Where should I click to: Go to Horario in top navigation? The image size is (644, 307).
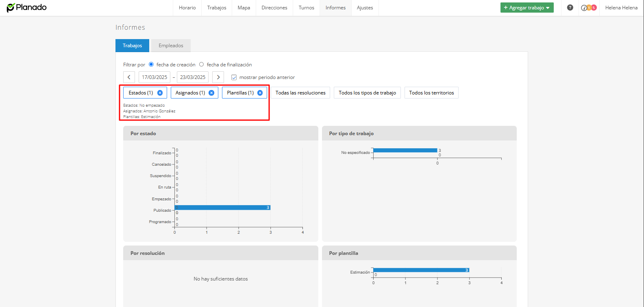point(187,8)
